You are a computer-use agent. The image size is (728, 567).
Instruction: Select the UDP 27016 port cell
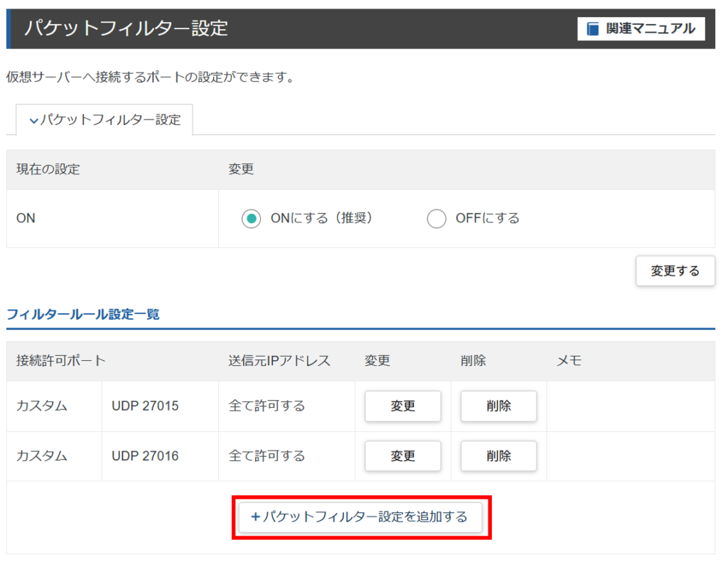pos(145,456)
